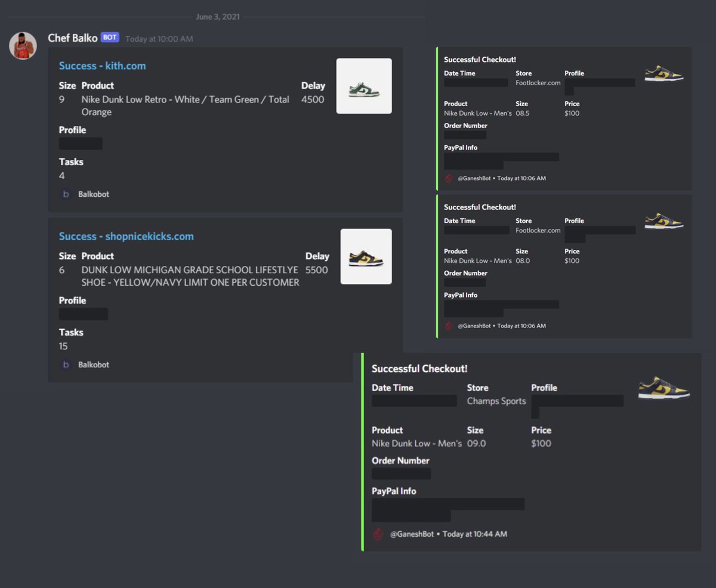Select the DUNK LOW MICHIGAN product description

(x=190, y=276)
